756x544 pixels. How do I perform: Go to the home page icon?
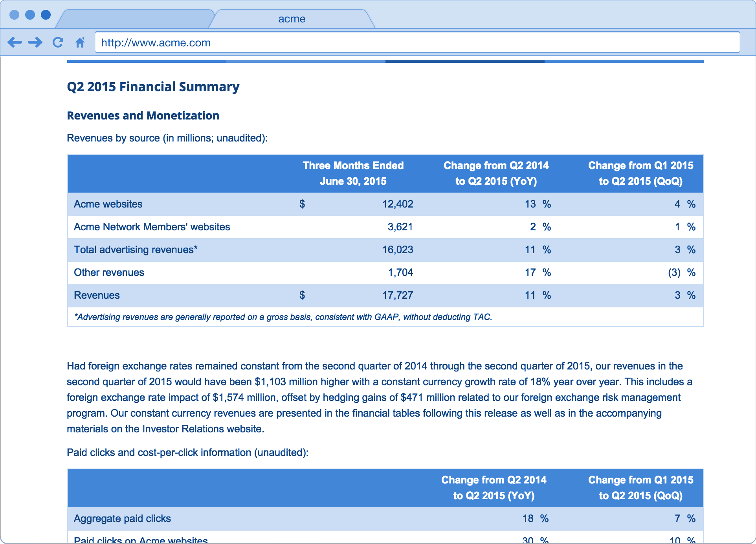[80, 42]
